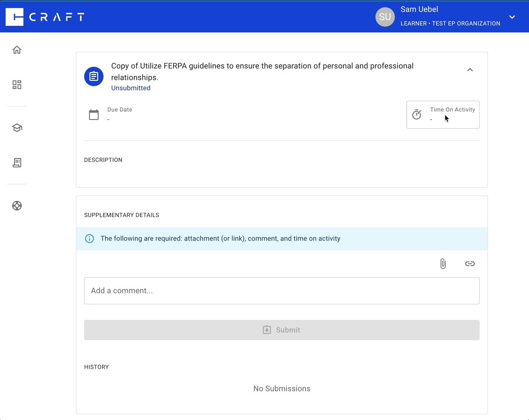Click the SU profile avatar
529x420 pixels.
point(385,17)
